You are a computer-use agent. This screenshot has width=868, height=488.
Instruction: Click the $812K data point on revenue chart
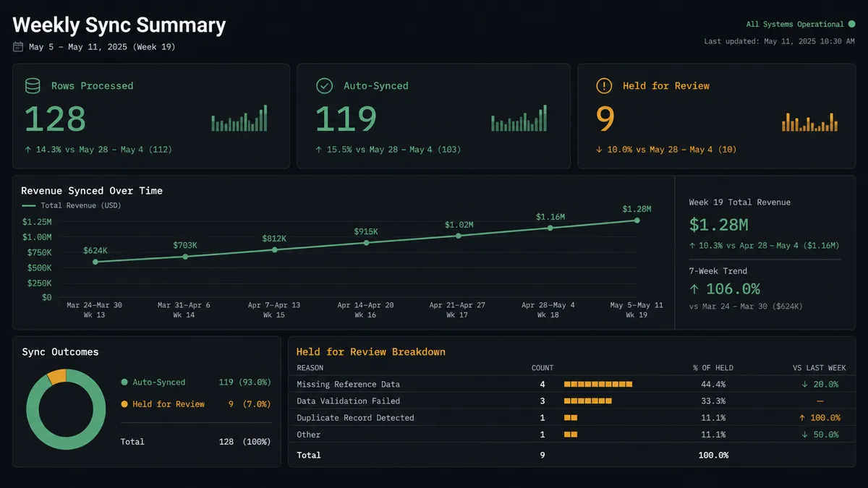click(x=275, y=249)
